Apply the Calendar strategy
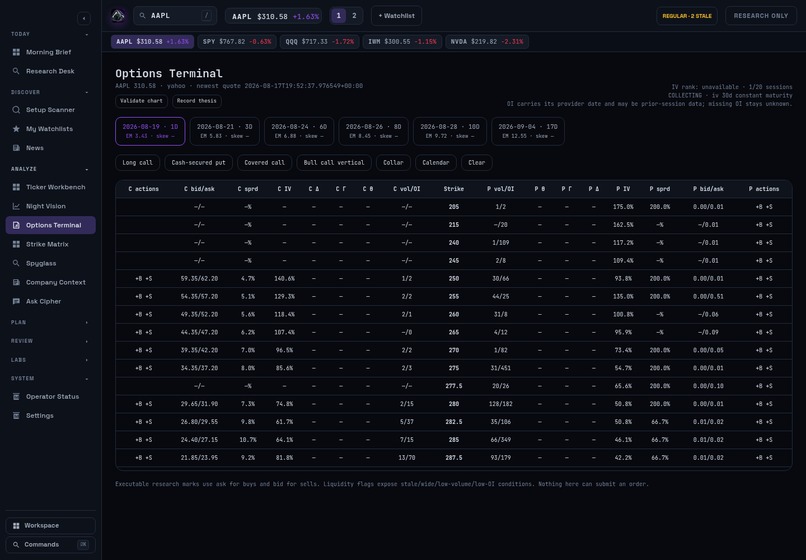This screenshot has width=806, height=560. 435,162
